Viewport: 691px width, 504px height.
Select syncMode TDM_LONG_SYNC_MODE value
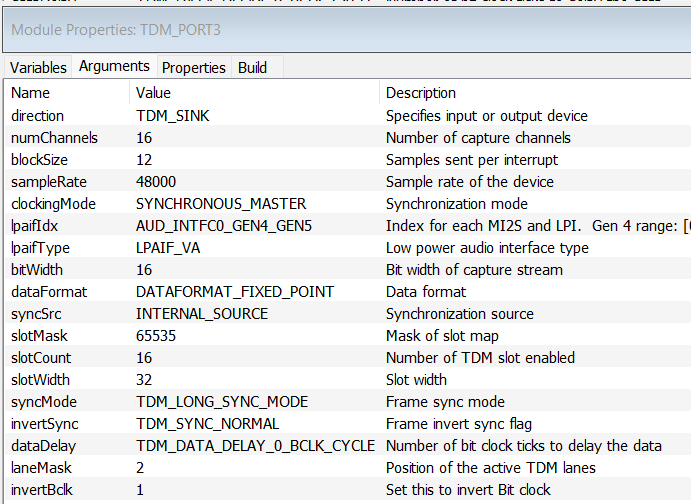pyautogui.click(x=222, y=402)
